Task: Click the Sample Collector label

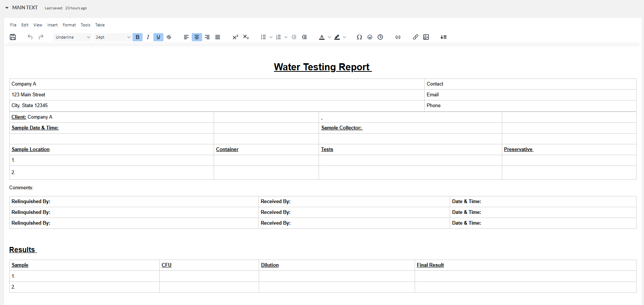Action: [x=342, y=128]
